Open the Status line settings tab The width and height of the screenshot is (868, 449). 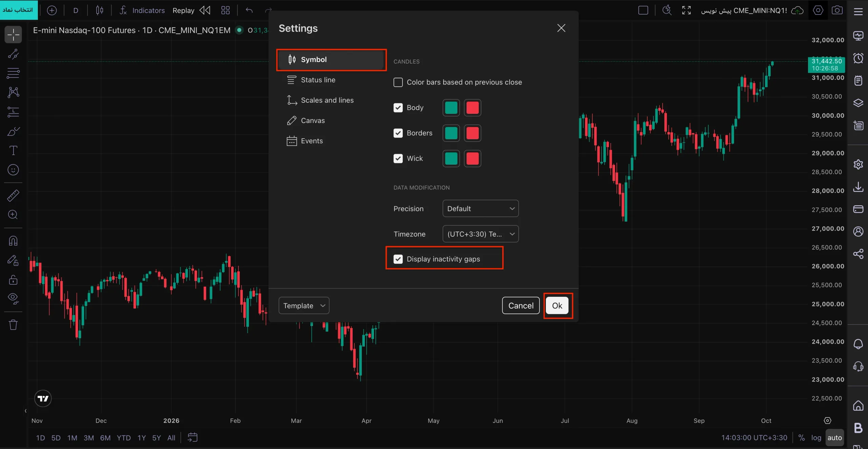pos(331,80)
